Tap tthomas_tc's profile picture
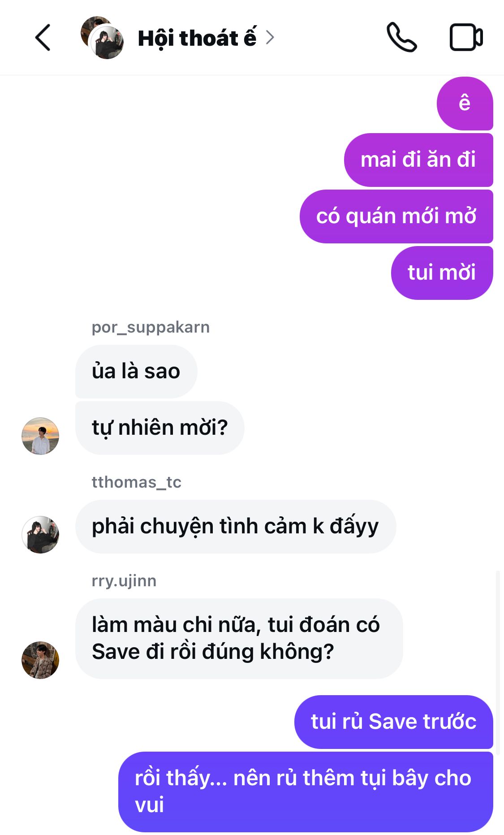Screen dimensions: 504x835 [x=40, y=535]
